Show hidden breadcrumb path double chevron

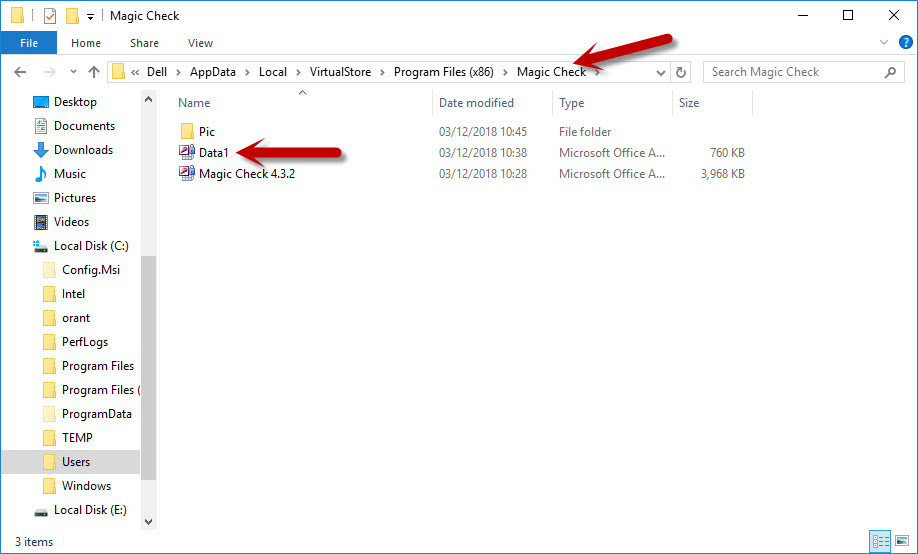click(x=135, y=72)
